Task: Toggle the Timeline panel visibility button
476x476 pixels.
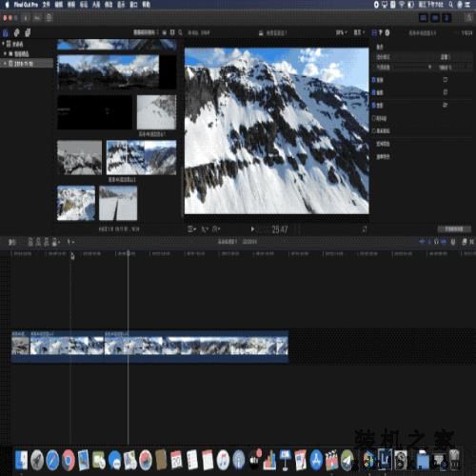Action: click(x=435, y=18)
